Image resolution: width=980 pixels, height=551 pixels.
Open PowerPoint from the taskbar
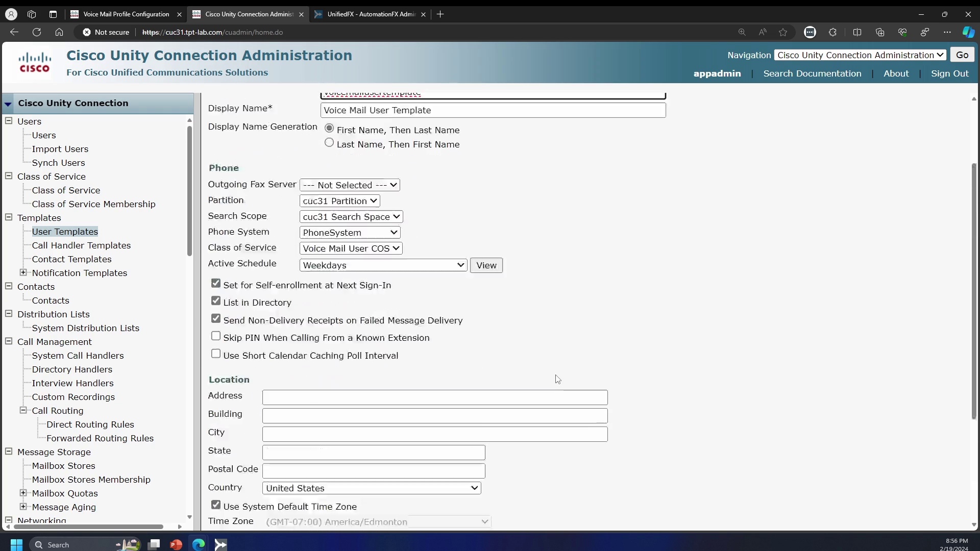click(176, 544)
